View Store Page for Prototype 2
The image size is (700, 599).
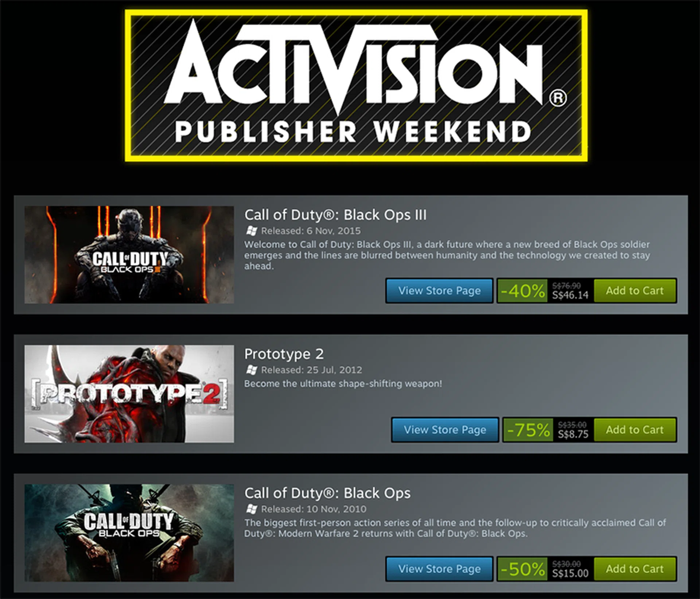tap(445, 430)
